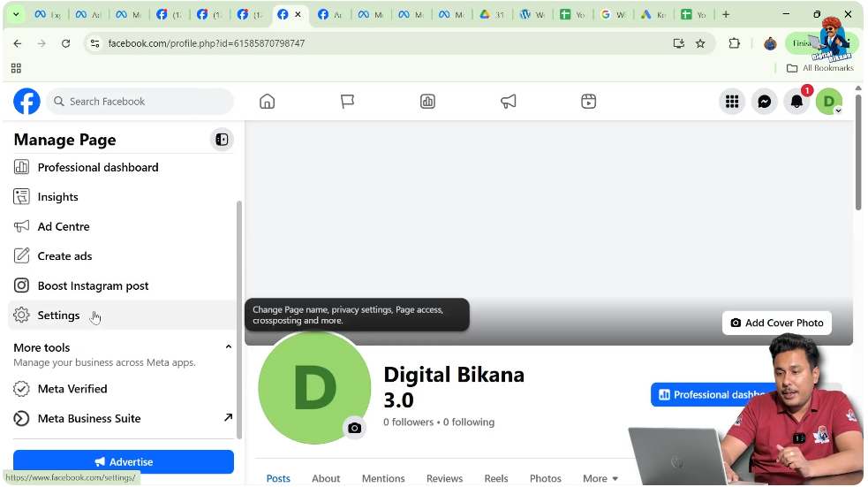
Task: Open Meta Business Suite
Action: (x=121, y=418)
